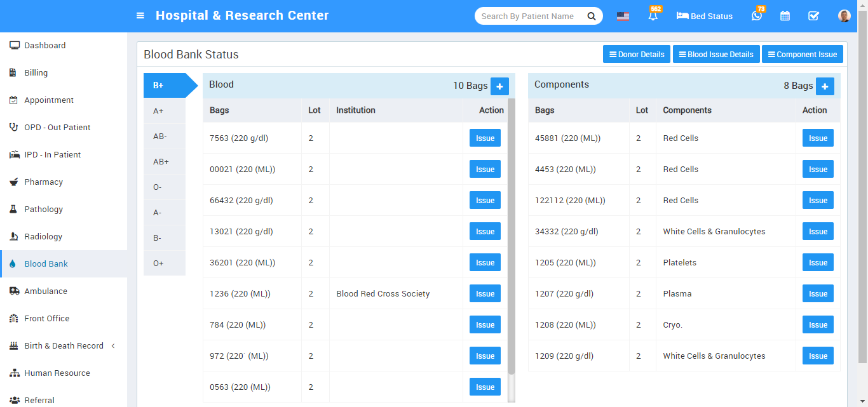
Task: Open the notifications bell icon
Action: [x=653, y=17]
